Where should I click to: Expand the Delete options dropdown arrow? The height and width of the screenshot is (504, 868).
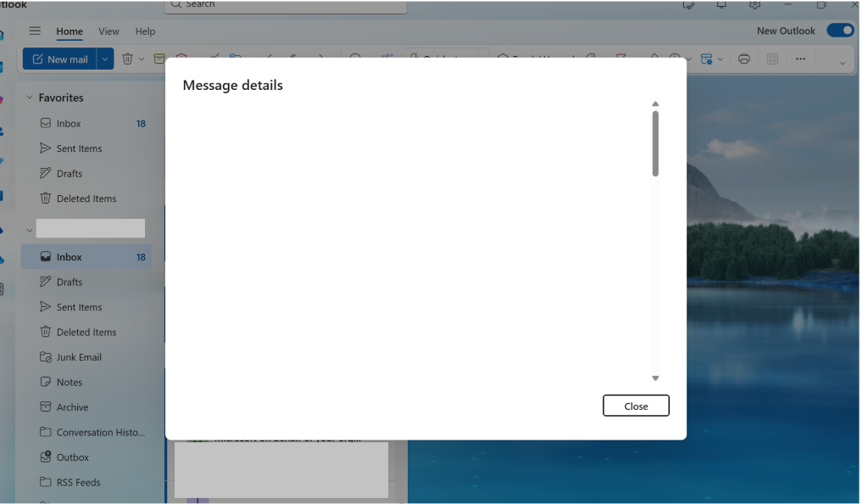[x=142, y=59]
